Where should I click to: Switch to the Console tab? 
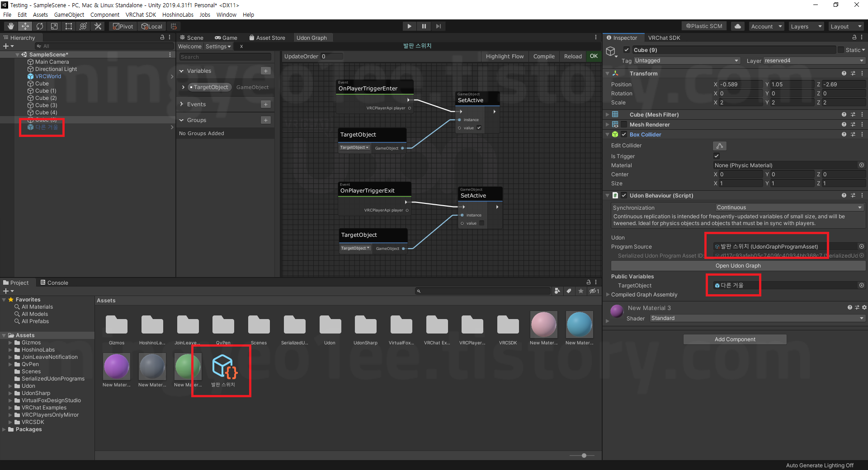coord(54,282)
